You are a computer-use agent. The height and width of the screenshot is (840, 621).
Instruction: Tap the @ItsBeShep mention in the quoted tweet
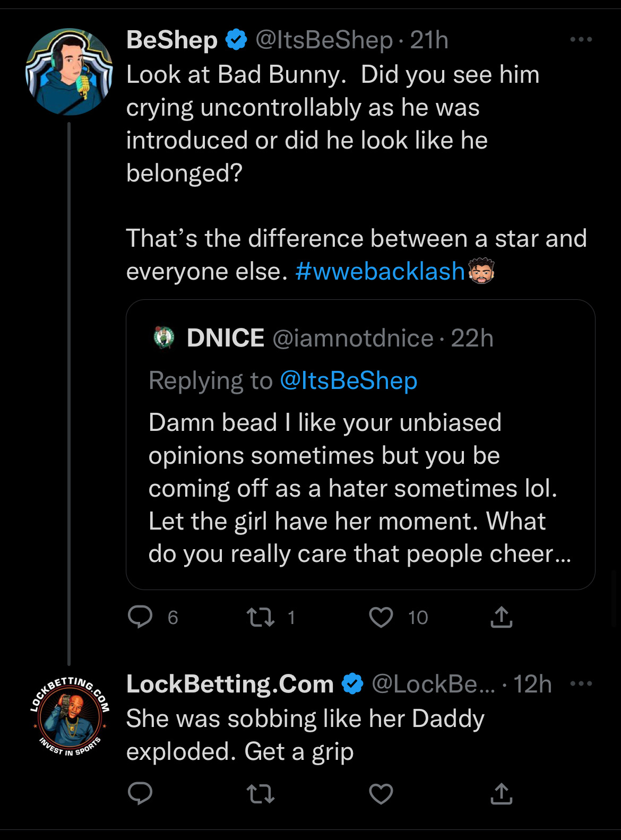pos(348,380)
